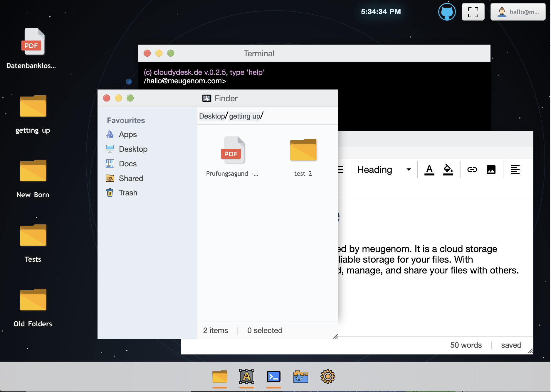
Task: Select the Old Folders desktop folder
Action: tap(33, 300)
